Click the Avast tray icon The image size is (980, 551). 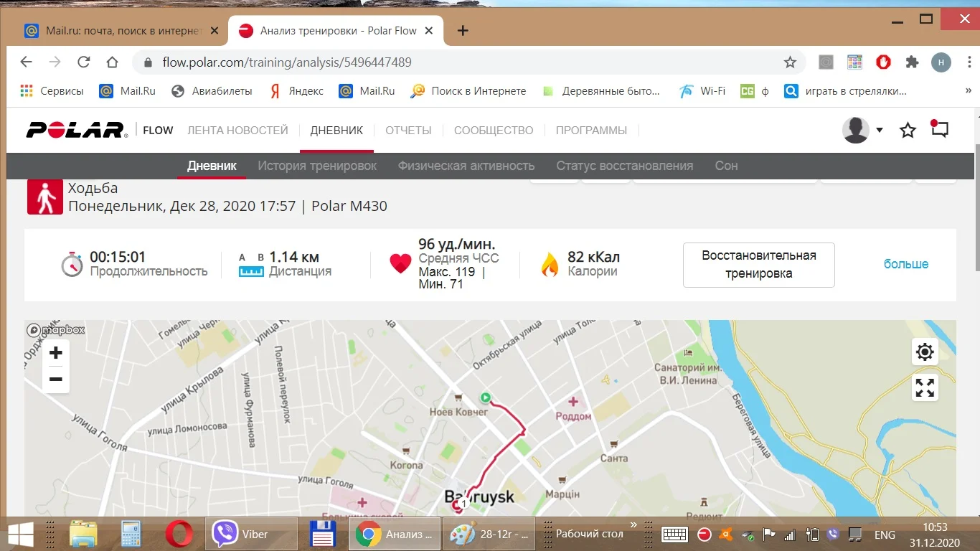click(727, 534)
